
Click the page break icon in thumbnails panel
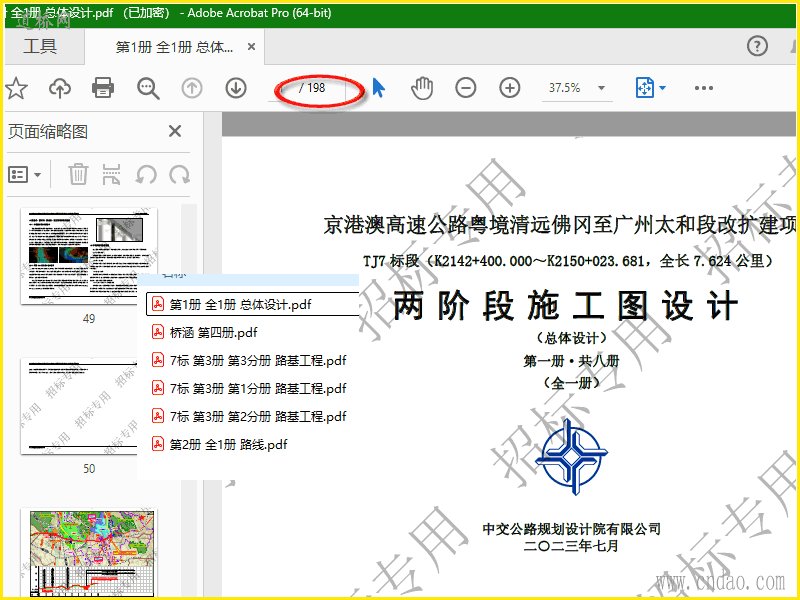coord(111,174)
